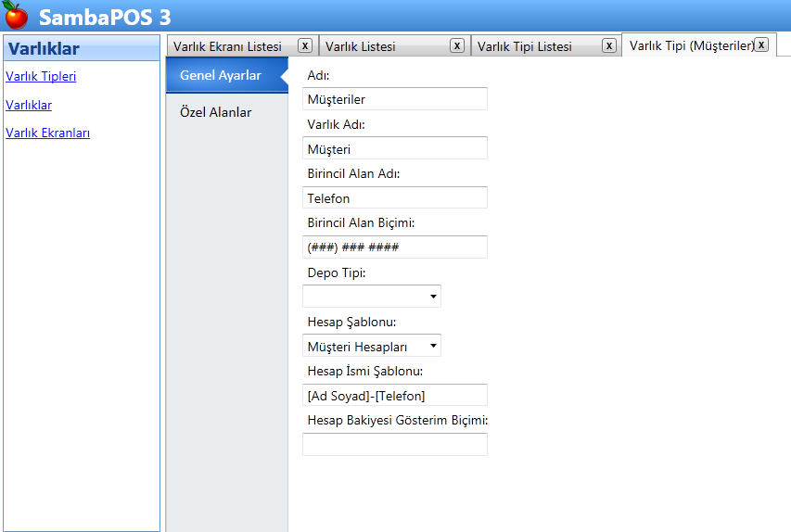The width and height of the screenshot is (791, 532).
Task: Edit the Birincil Alan Biçimi mask field
Action: coord(394,247)
